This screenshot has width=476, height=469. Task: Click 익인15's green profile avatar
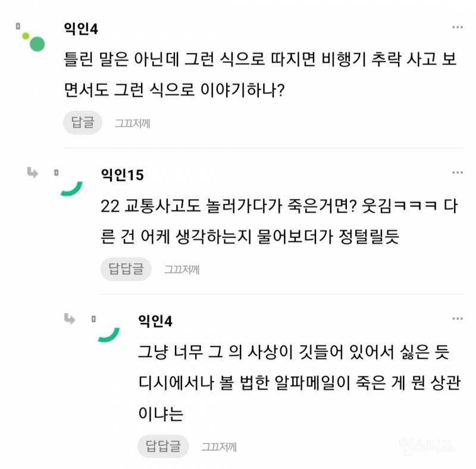(x=71, y=189)
